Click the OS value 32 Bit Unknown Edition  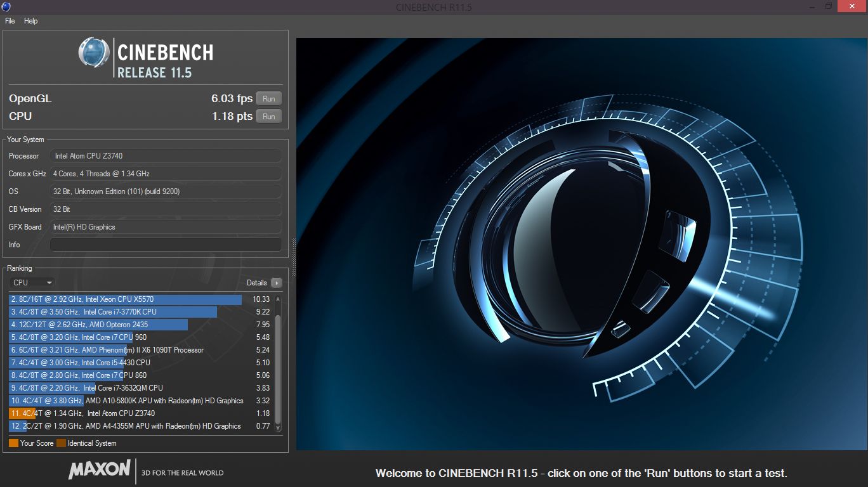[x=166, y=192]
